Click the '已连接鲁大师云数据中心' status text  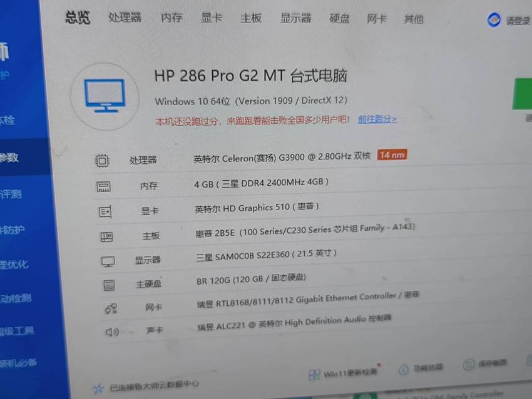(x=155, y=386)
